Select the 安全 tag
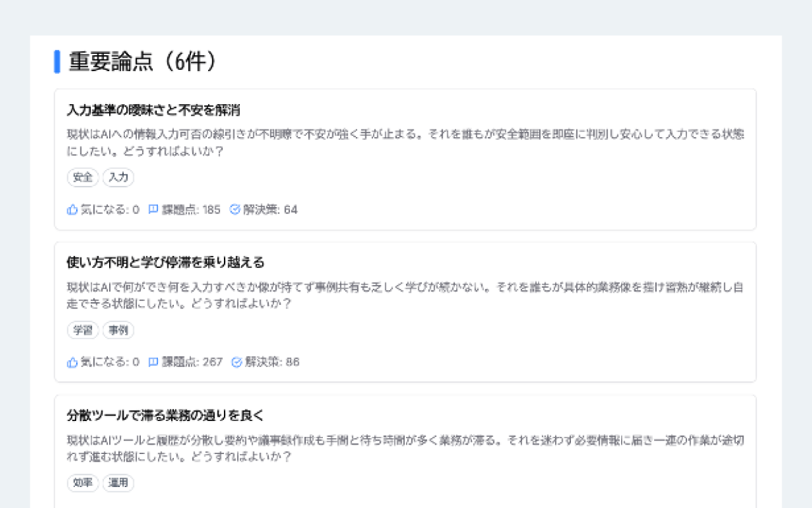This screenshot has height=508, width=812. point(83,178)
